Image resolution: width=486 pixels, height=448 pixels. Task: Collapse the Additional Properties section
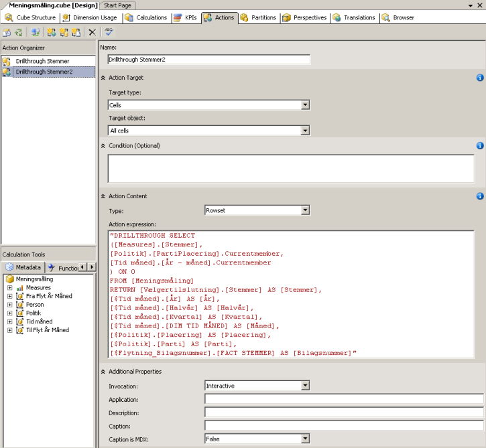pos(103,372)
